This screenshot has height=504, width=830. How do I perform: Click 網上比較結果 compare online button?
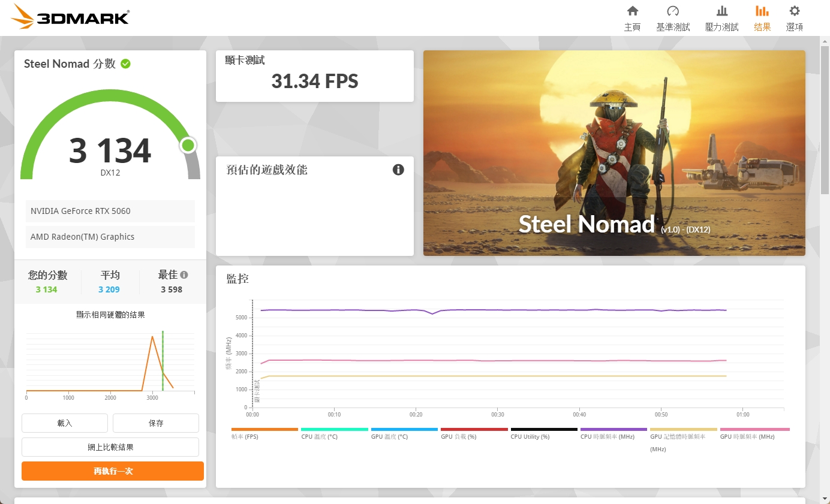(x=110, y=447)
